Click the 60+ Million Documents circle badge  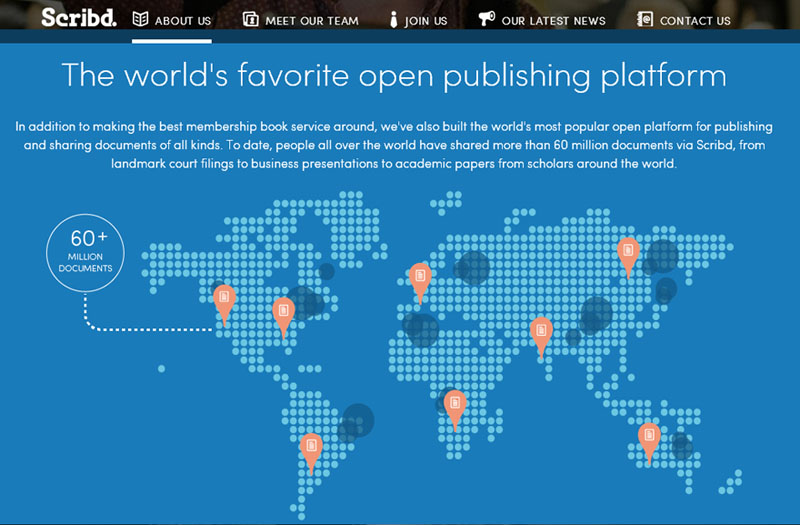point(85,253)
